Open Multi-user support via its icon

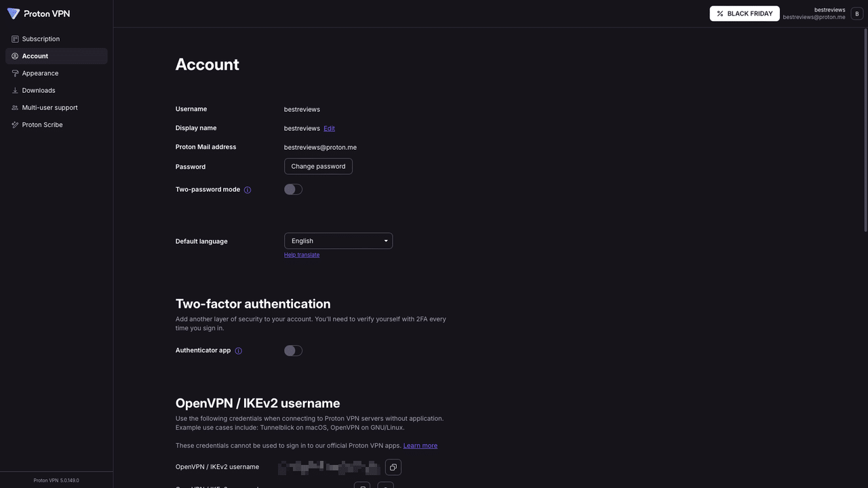click(x=14, y=107)
